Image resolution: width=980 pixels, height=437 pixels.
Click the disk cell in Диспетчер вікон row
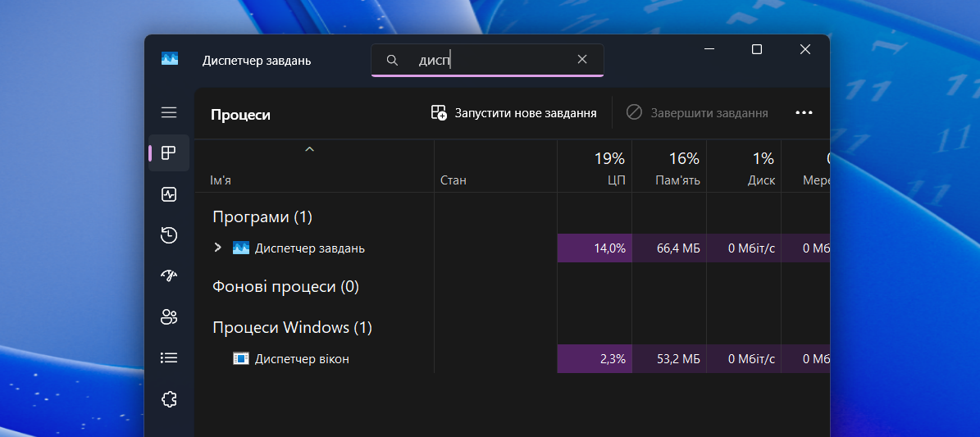[744, 359]
